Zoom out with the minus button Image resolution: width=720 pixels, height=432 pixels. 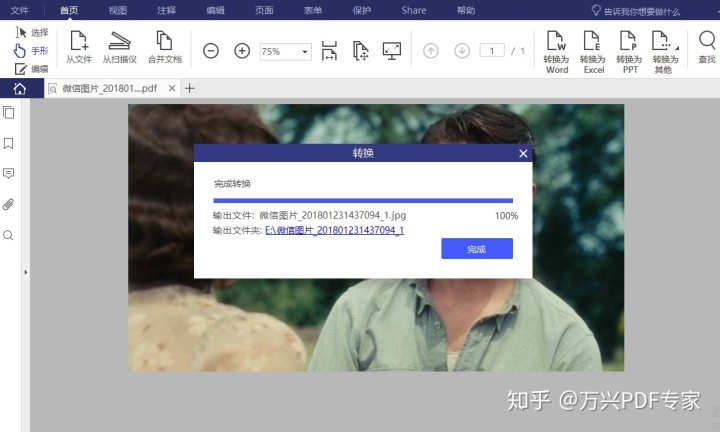coord(211,50)
